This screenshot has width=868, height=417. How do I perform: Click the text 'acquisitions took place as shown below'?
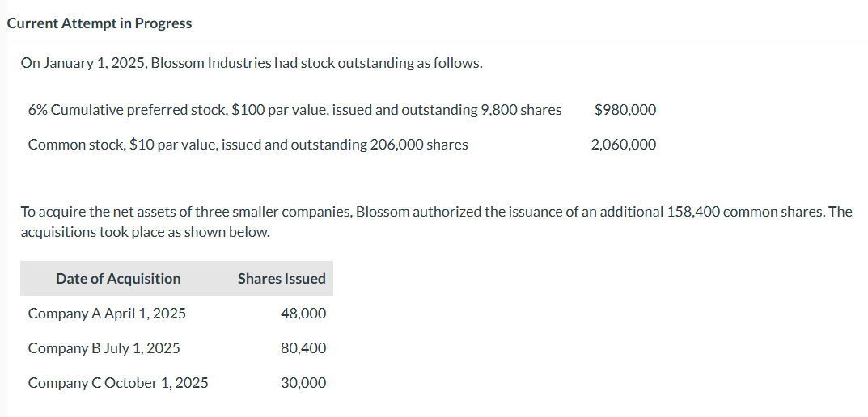[145, 232]
